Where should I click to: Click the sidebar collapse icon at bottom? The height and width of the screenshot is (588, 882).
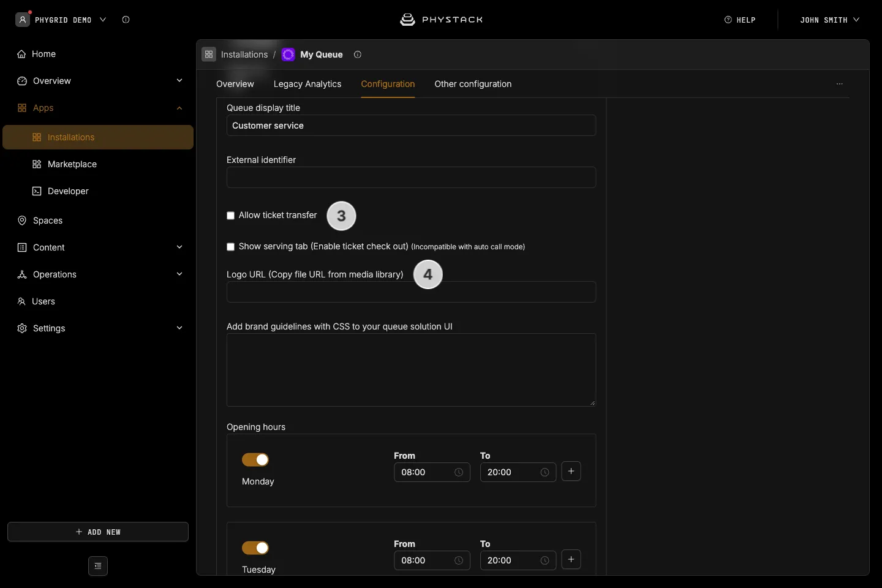pyautogui.click(x=98, y=566)
